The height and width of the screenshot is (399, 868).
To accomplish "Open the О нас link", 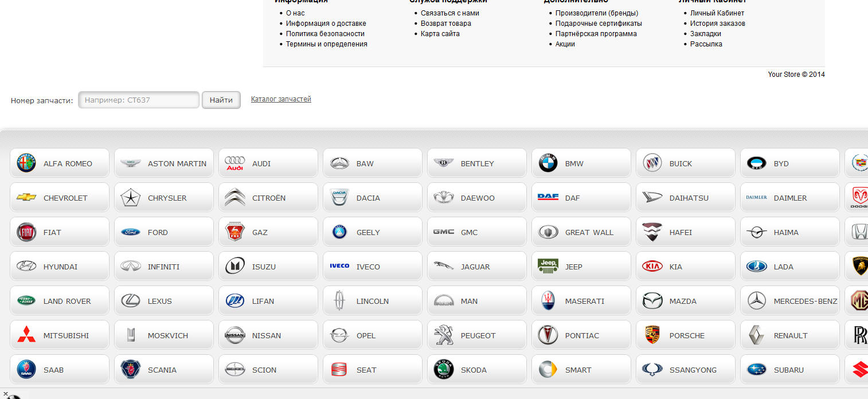I will pos(295,13).
